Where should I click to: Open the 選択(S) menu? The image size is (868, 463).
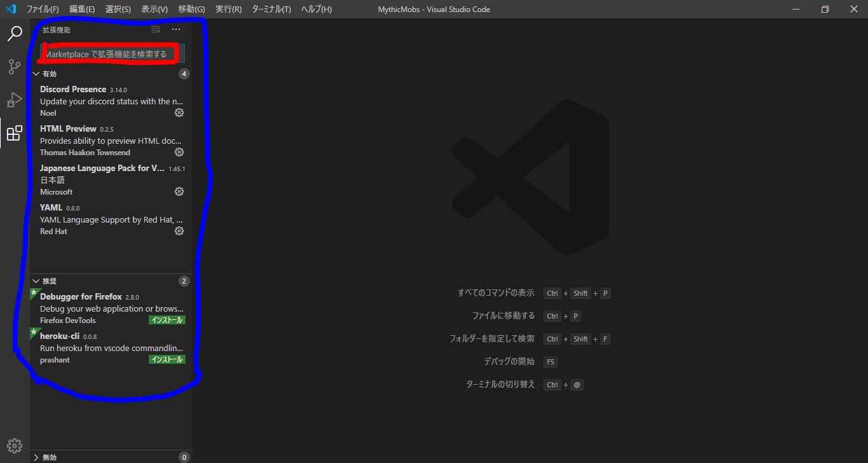coord(118,9)
